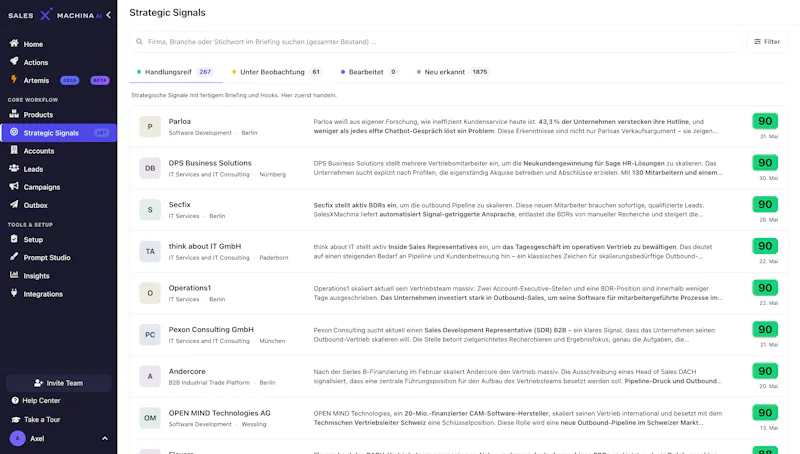Click the Prompt Studio pen icon
The width and height of the screenshot is (800, 454).
point(14,257)
